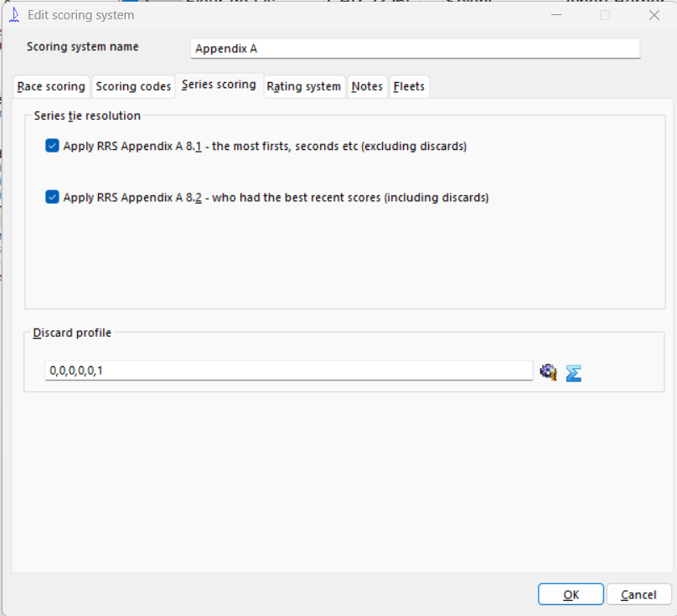Select the Series scoring tab
The height and width of the screenshot is (616, 677).
(x=219, y=85)
